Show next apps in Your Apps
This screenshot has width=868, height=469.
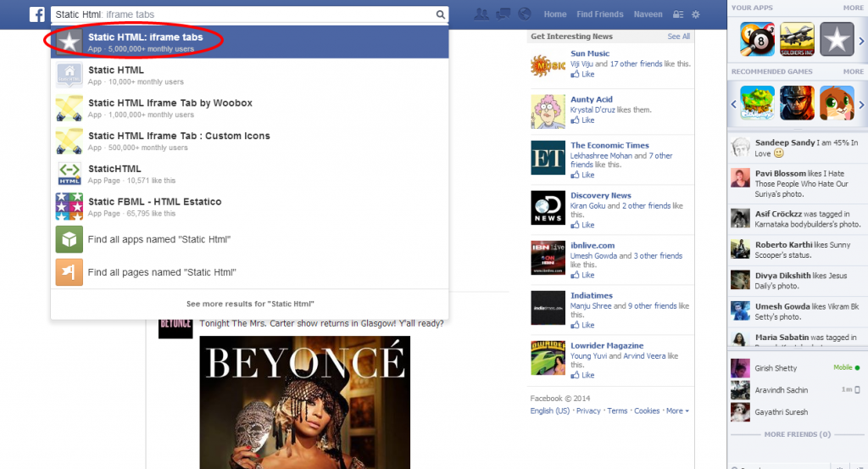861,41
